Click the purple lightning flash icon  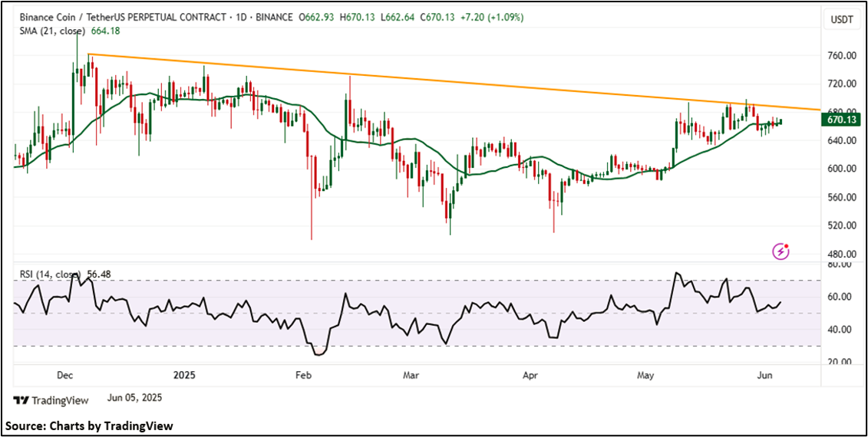click(781, 251)
